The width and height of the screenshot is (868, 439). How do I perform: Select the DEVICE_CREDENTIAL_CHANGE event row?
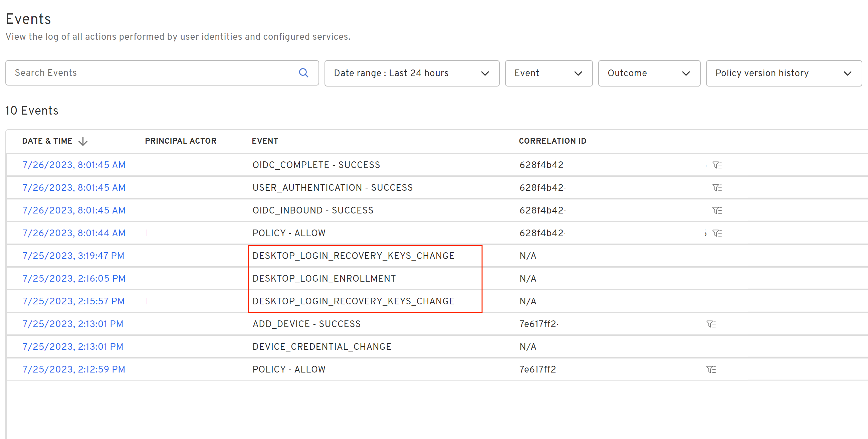pos(322,346)
